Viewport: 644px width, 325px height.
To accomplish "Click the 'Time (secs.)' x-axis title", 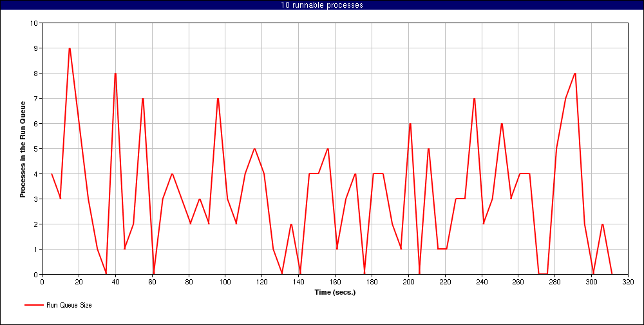I will pos(335,293).
